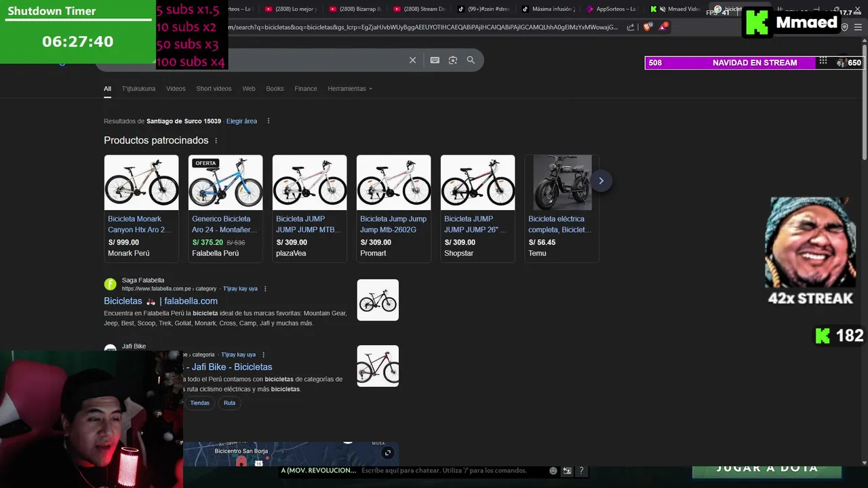The image size is (868, 488).
Task: Click the browser address bar URL
Action: tap(424, 27)
